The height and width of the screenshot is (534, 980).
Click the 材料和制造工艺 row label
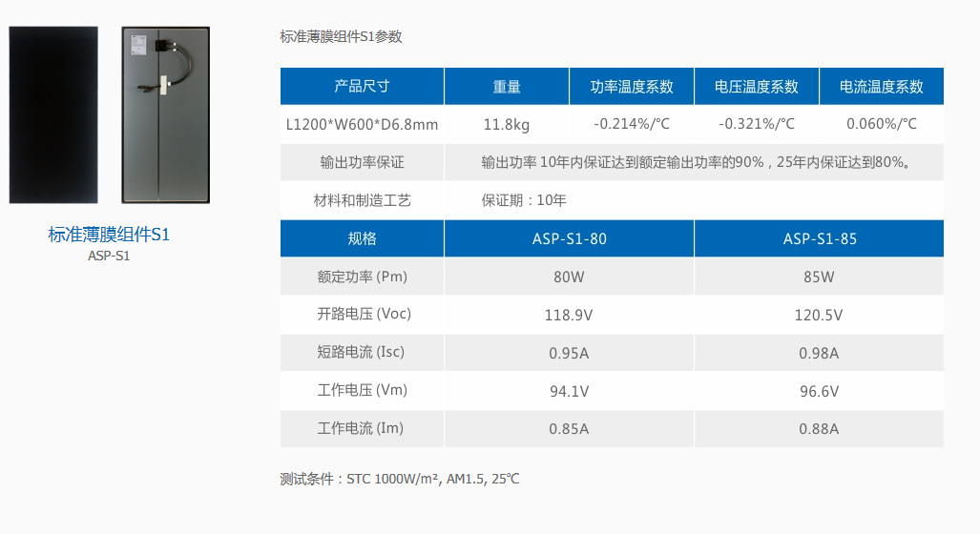pyautogui.click(x=362, y=200)
